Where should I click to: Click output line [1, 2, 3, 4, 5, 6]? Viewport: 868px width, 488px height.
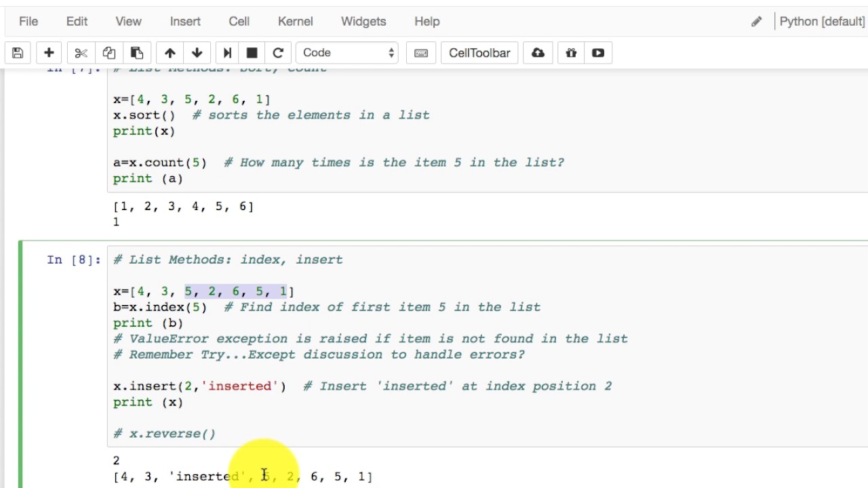(x=184, y=206)
